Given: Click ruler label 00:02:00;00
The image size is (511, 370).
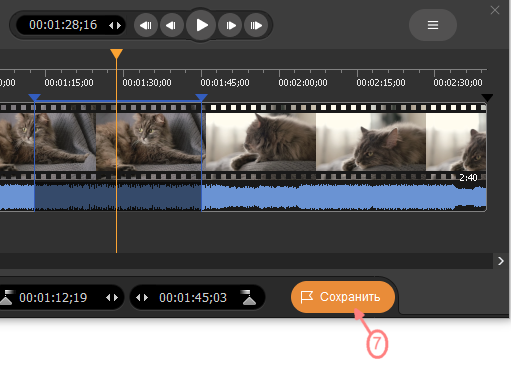Looking at the screenshot, I should 303,83.
